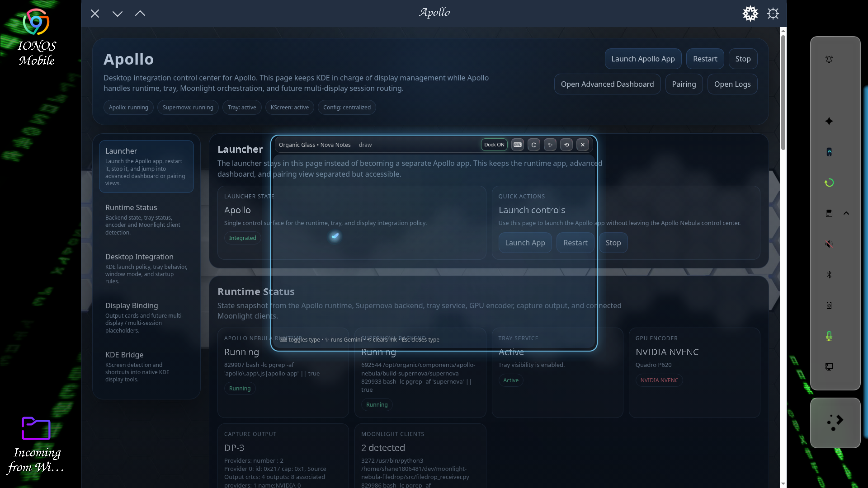868x488 pixels.
Task: Click the NVIDIA NVENC red badge
Action: click(659, 380)
